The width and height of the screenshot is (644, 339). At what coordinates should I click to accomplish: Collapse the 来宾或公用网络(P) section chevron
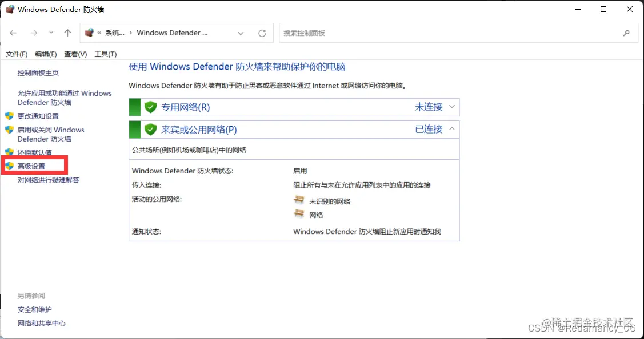(x=452, y=129)
